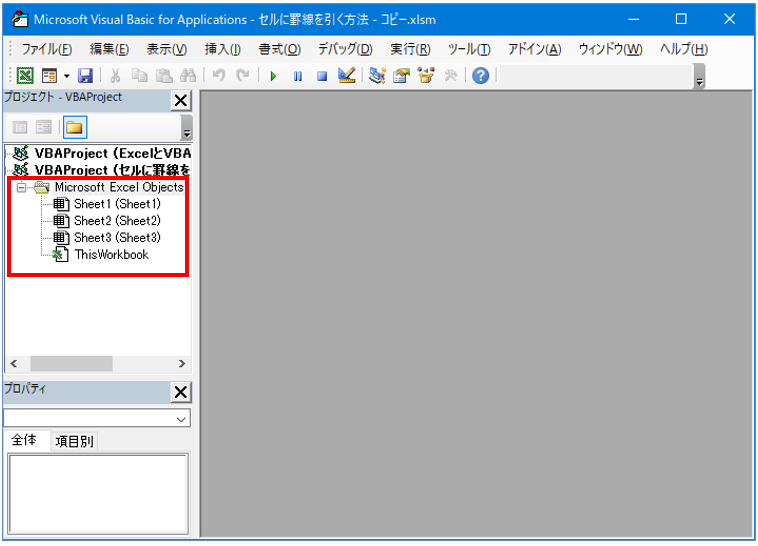Open Properties Window toolbar icon
Viewport: 758px width, 546px height.
coord(401,75)
